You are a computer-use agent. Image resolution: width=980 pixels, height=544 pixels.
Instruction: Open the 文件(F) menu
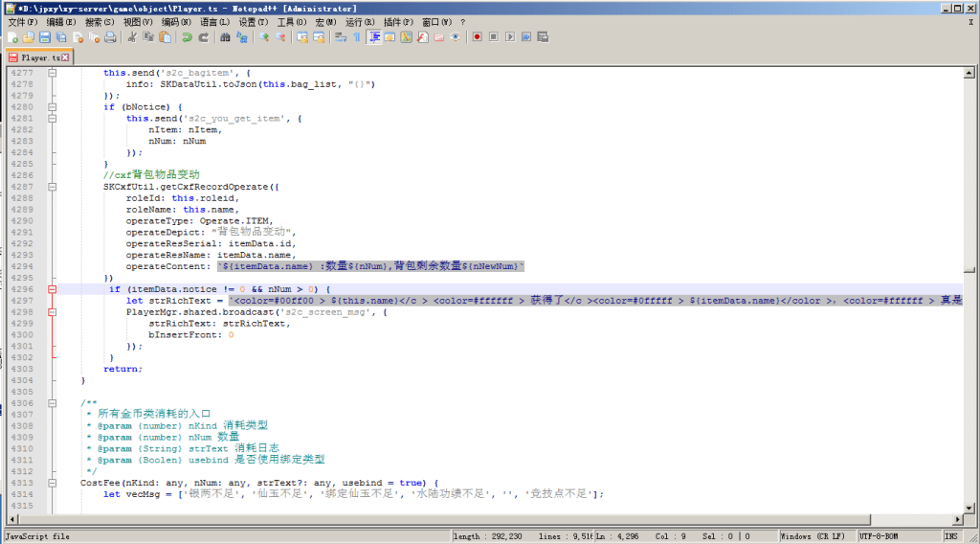(23, 22)
